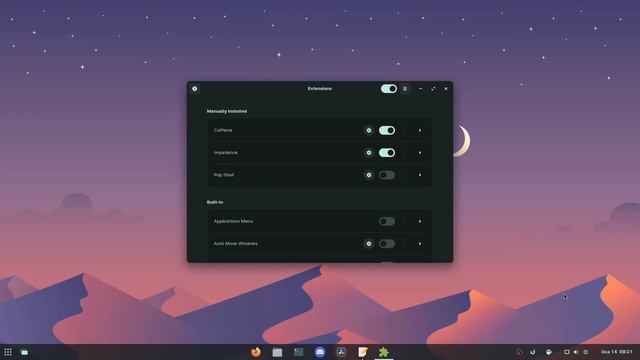Select the Caffeine extension name
This screenshot has width=640, height=360.
tap(223, 130)
